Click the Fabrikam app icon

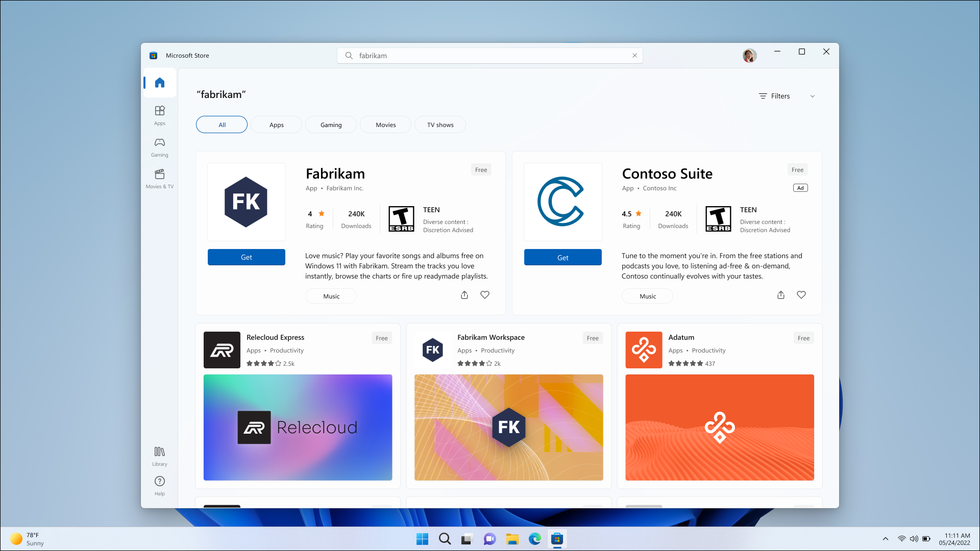click(247, 201)
